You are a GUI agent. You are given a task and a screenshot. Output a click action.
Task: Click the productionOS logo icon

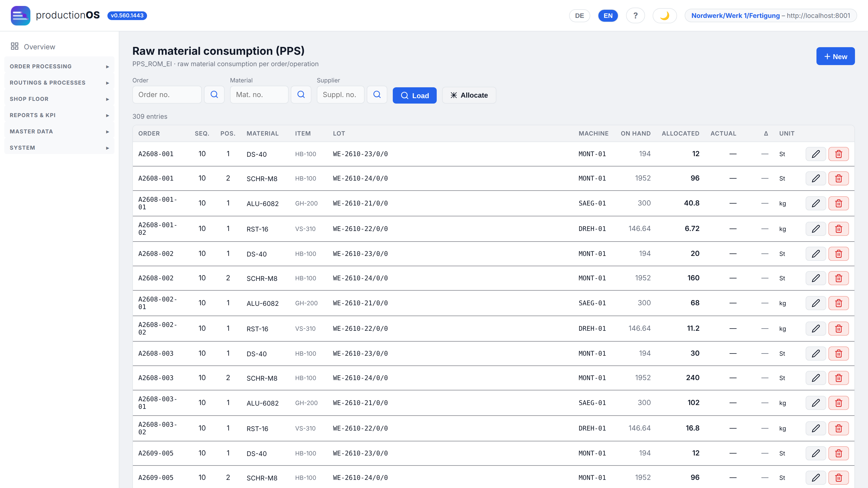pos(21,15)
